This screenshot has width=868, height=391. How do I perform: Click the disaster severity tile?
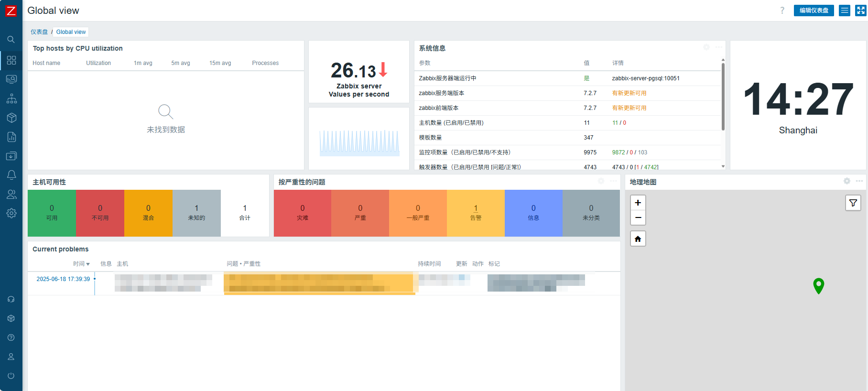(x=303, y=213)
